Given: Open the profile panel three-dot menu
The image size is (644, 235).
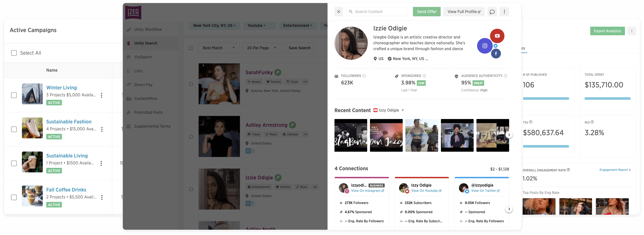Looking at the screenshot, I should tap(504, 11).
